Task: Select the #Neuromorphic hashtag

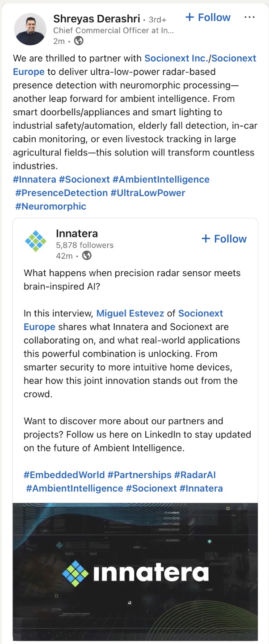Action: coord(50,206)
